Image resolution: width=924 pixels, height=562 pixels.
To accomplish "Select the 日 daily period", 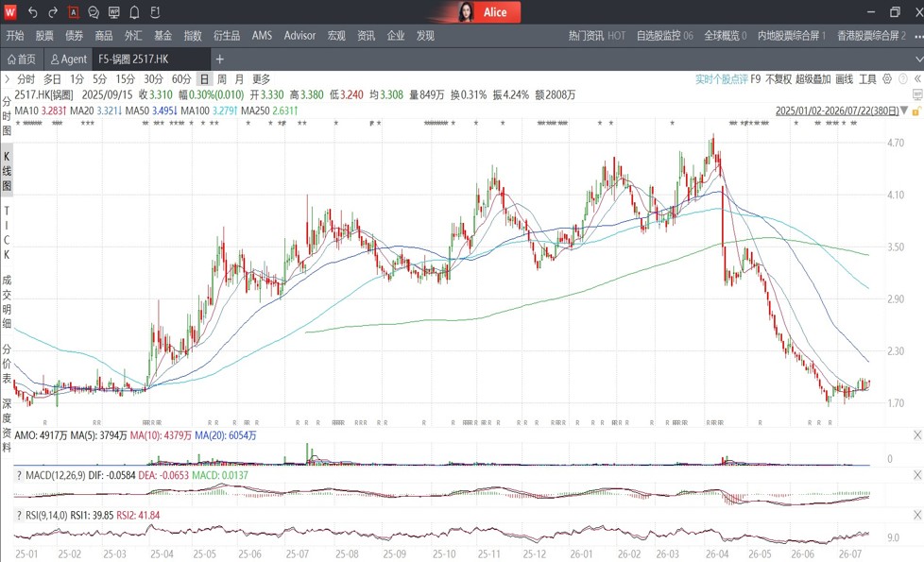I will point(204,79).
